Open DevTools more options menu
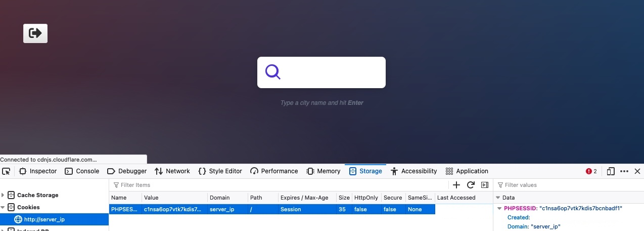The width and height of the screenshot is (644, 231). tap(624, 171)
